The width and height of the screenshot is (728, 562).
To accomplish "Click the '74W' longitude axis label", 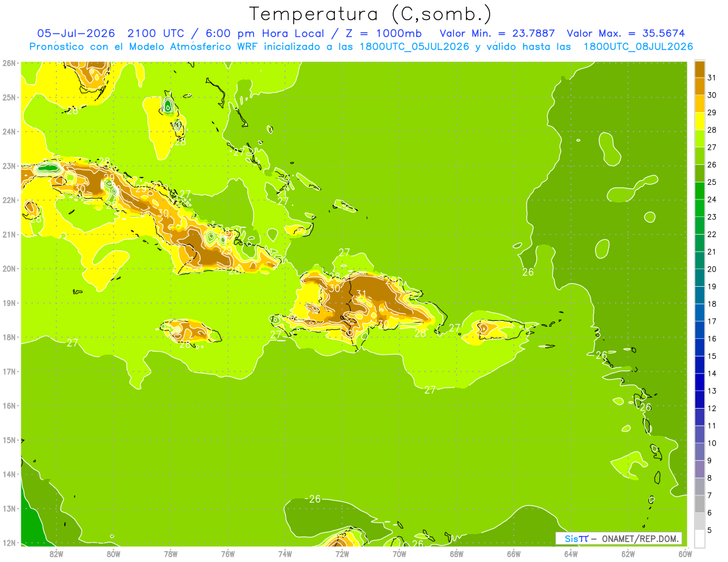I will pos(285,554).
